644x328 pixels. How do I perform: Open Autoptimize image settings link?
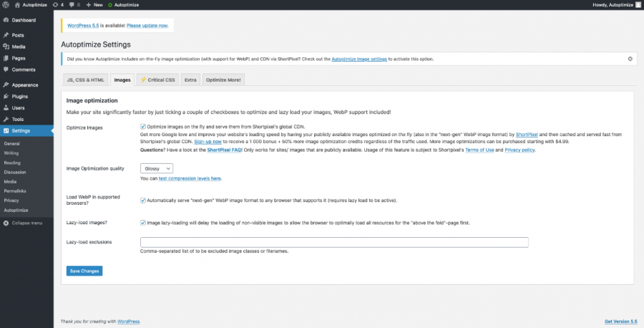(x=359, y=59)
